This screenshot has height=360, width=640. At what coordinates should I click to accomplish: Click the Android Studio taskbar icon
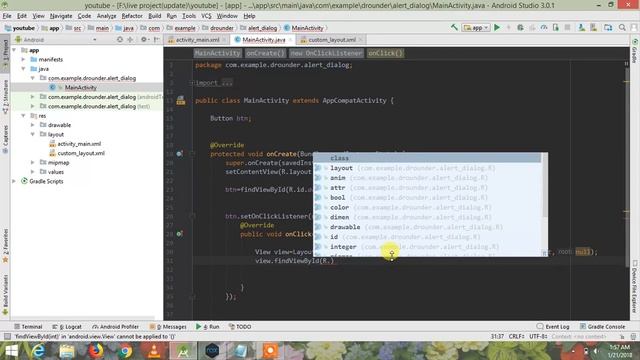click(x=183, y=351)
